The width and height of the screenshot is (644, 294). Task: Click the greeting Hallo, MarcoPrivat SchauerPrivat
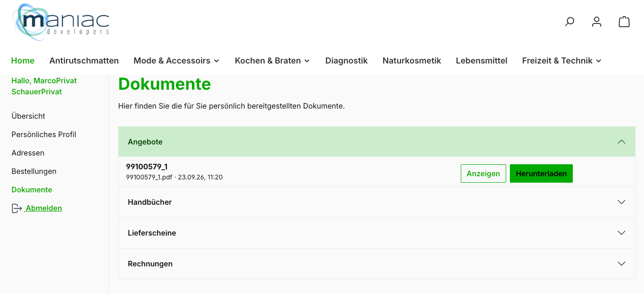[x=44, y=86]
